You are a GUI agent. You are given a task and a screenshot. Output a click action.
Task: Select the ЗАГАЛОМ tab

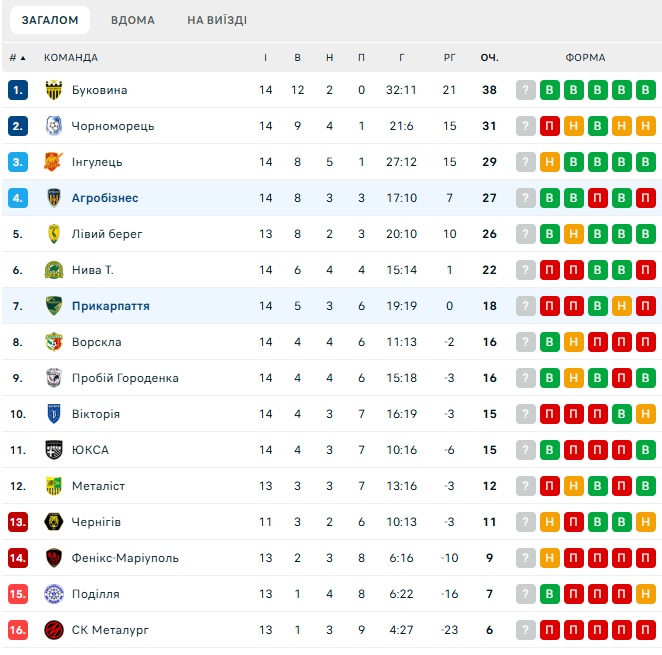pyautogui.click(x=50, y=20)
